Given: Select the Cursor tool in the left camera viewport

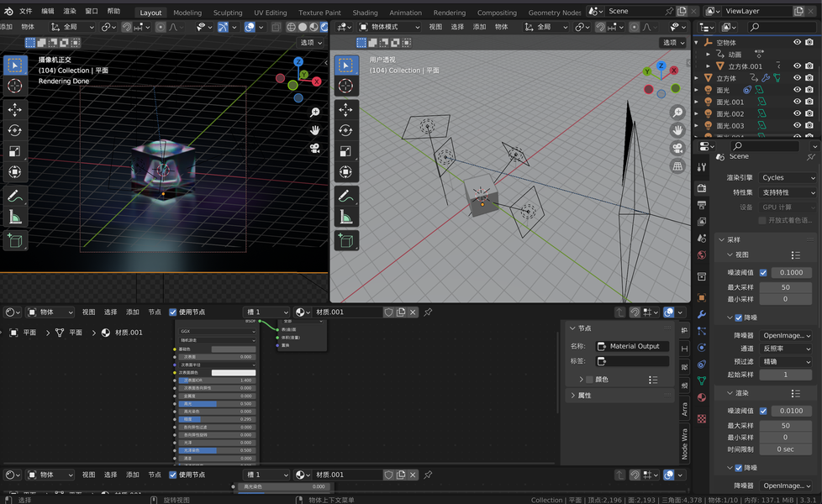Looking at the screenshot, I should tap(14, 86).
